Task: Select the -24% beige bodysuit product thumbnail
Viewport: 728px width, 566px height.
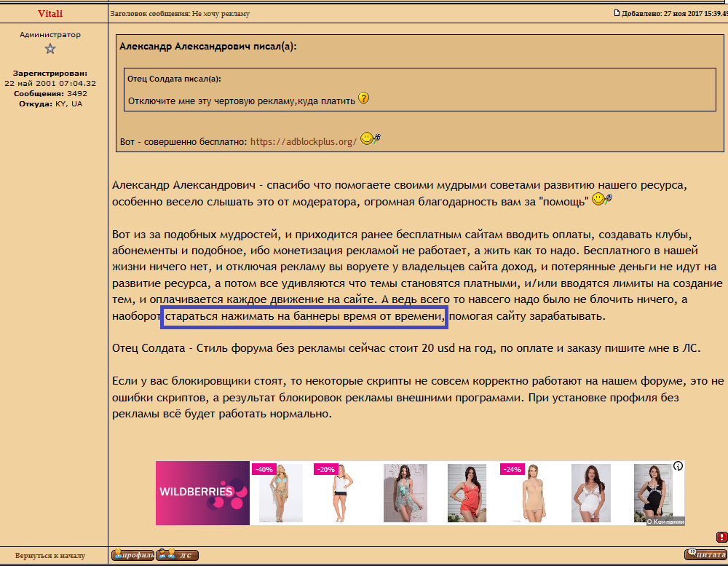Action: tap(528, 492)
